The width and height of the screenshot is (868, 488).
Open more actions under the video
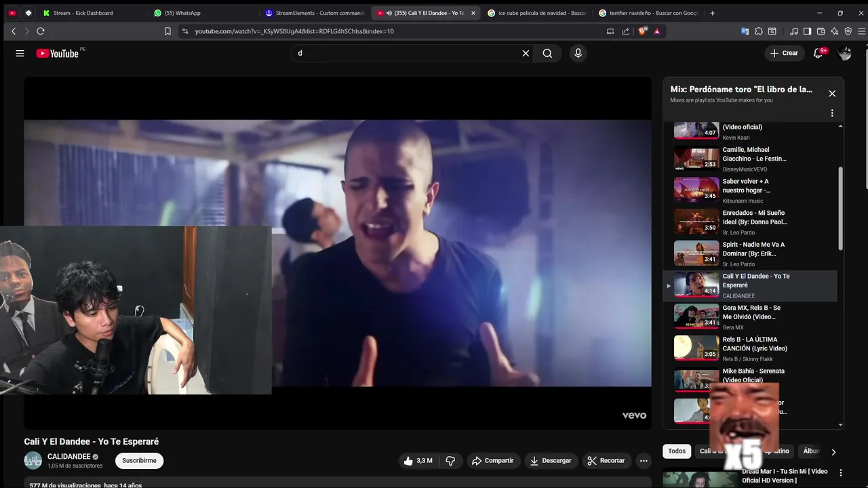(644, 461)
